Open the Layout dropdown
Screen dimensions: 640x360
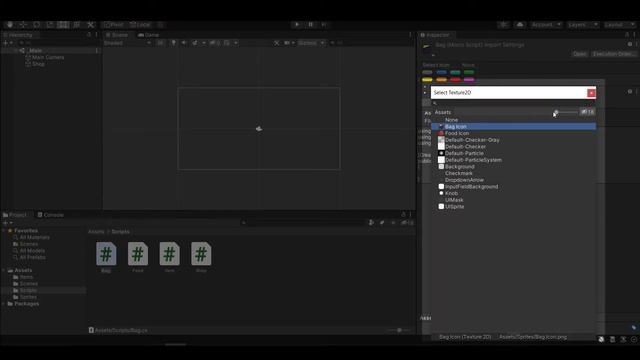619,24
